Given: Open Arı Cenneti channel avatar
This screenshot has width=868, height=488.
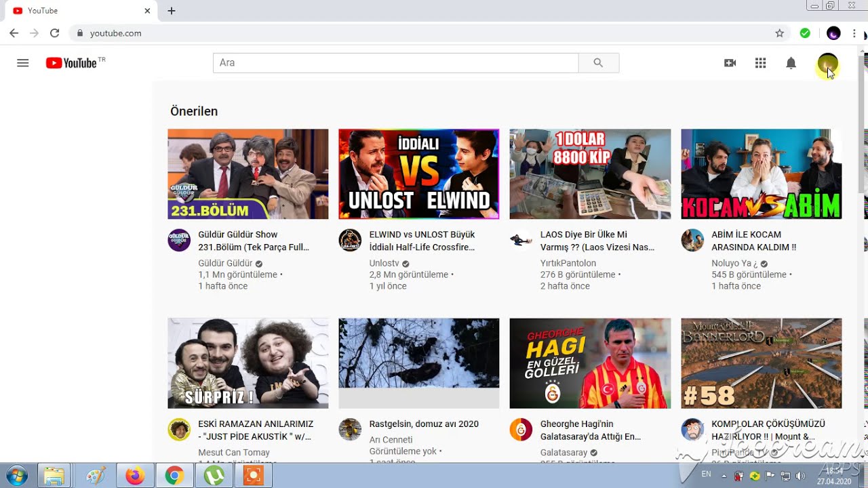Looking at the screenshot, I should click(x=350, y=429).
